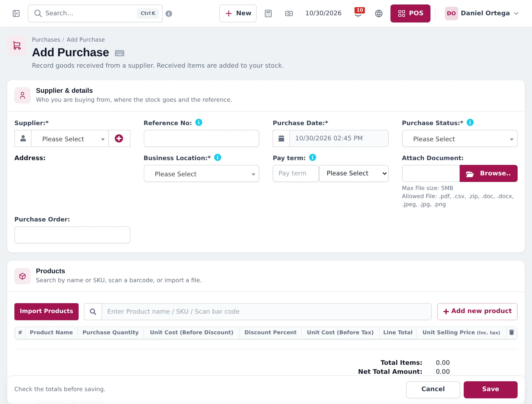The image size is (532, 404).
Task: Click the trash icon in table header
Action: coord(512,332)
